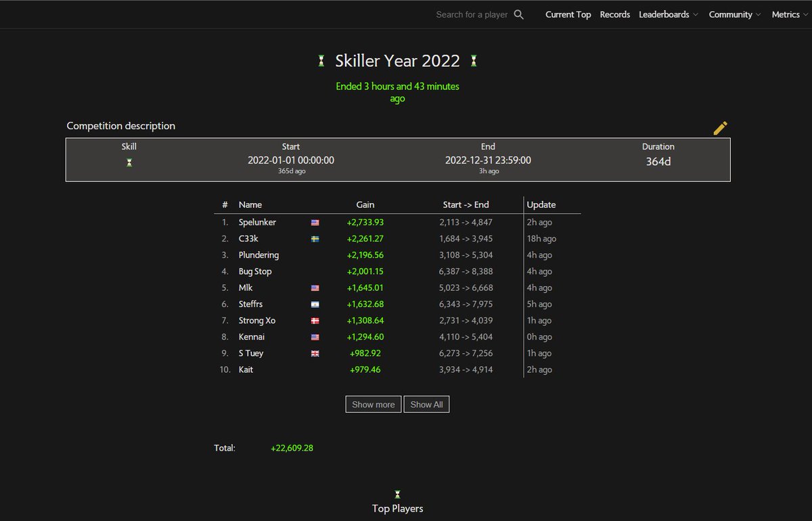Screen dimensions: 812x521
Task: Expand the Leaderboards dropdown menu
Action: pyautogui.click(x=669, y=14)
